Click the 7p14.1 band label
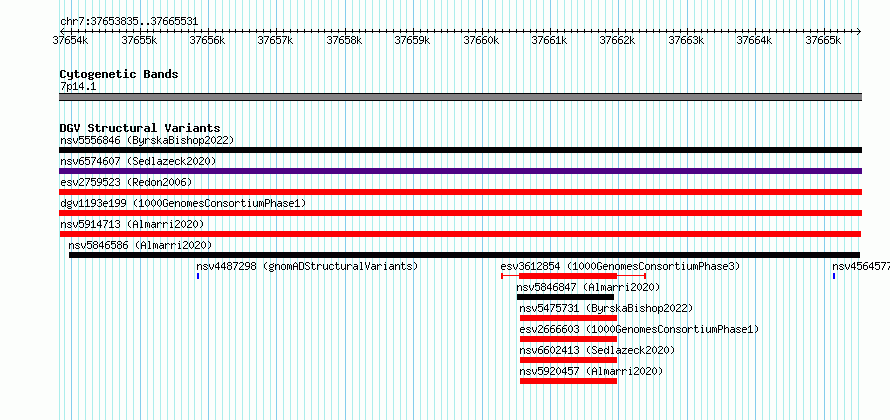This screenshot has width=890, height=420. [78, 86]
